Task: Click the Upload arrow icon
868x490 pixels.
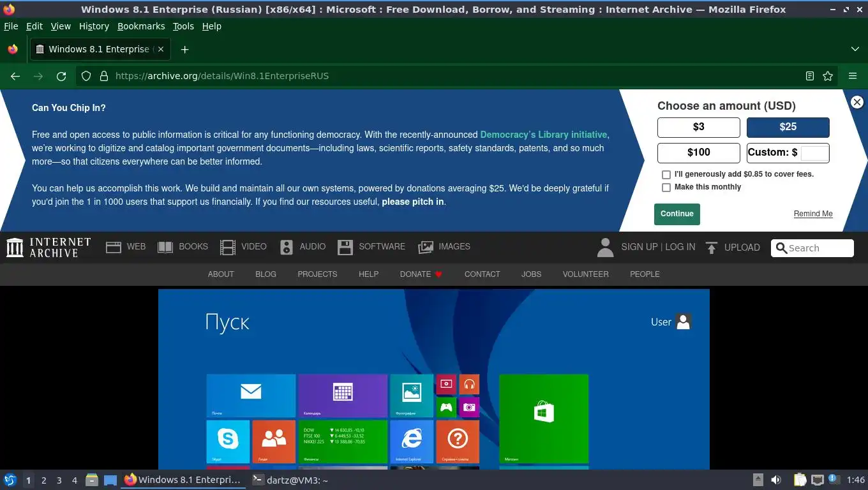Action: pos(712,248)
